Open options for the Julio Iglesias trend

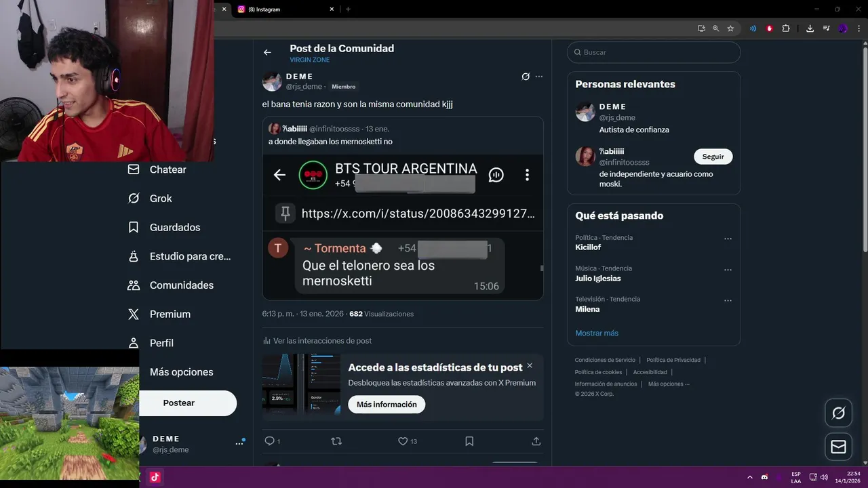click(728, 270)
